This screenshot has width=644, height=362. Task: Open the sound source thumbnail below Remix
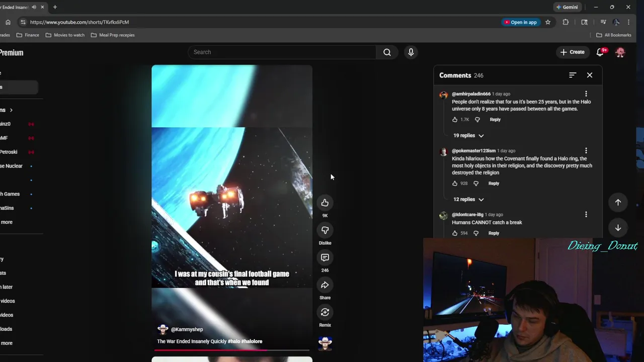click(325, 343)
